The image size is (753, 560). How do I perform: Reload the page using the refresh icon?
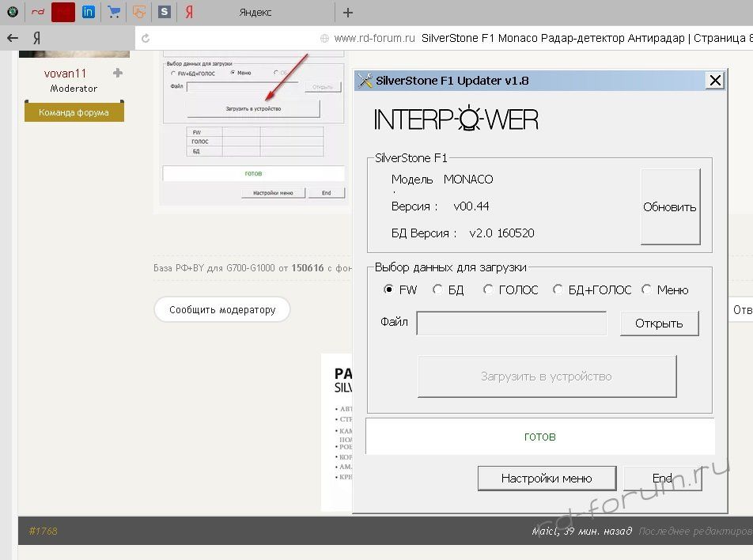(x=144, y=38)
